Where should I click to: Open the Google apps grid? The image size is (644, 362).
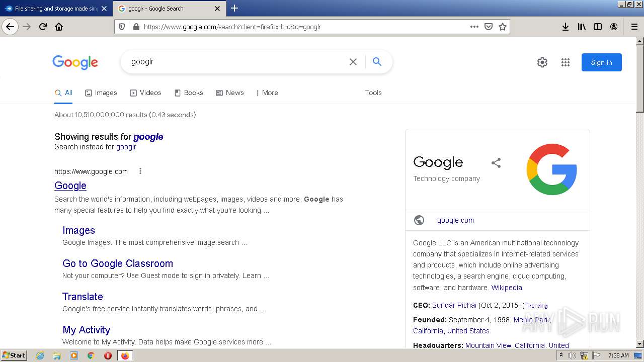tap(566, 62)
